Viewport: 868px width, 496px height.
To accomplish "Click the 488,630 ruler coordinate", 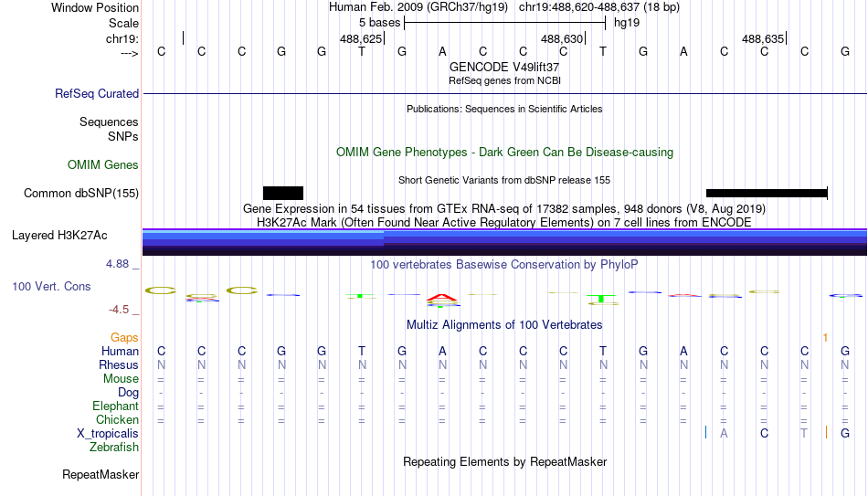I will click(x=562, y=38).
